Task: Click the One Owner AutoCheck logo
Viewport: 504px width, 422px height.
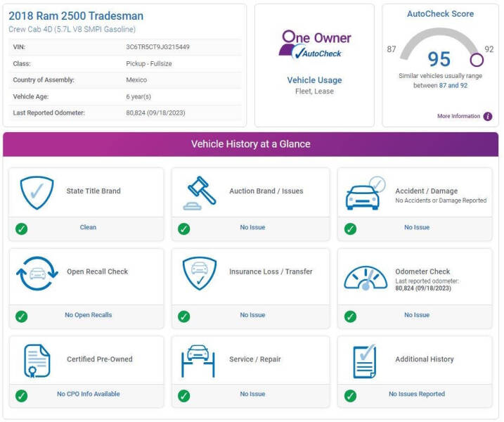Action: pos(315,44)
